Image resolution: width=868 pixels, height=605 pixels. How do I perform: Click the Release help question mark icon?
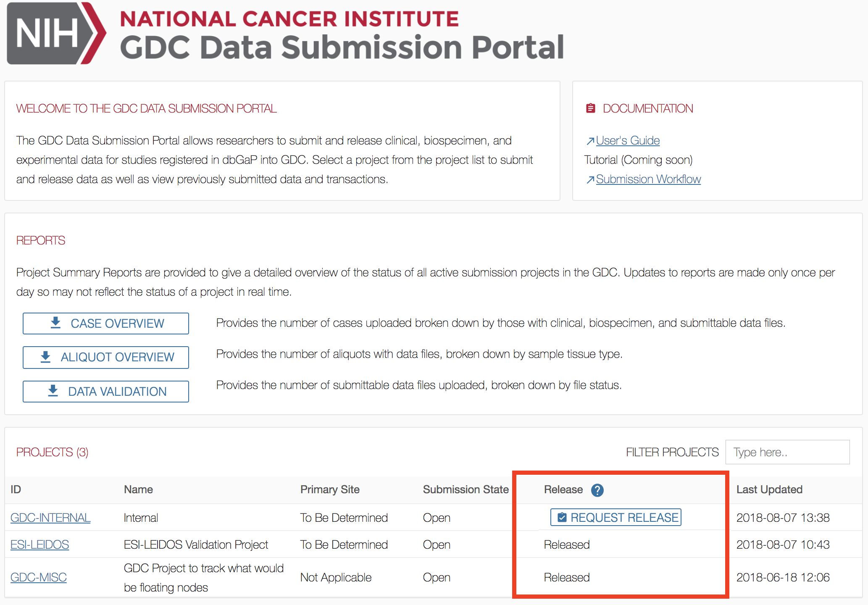[x=597, y=490]
